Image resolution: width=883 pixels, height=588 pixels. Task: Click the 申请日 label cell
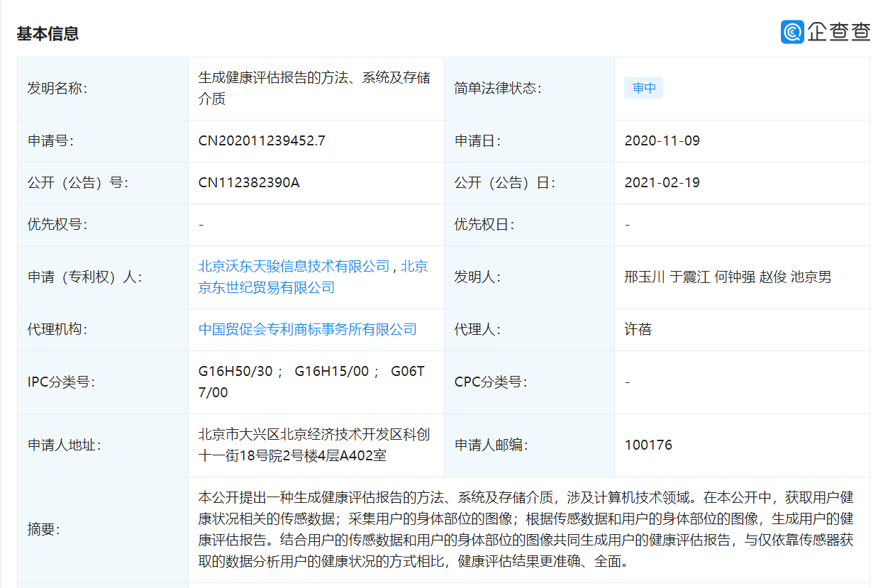pos(529,141)
